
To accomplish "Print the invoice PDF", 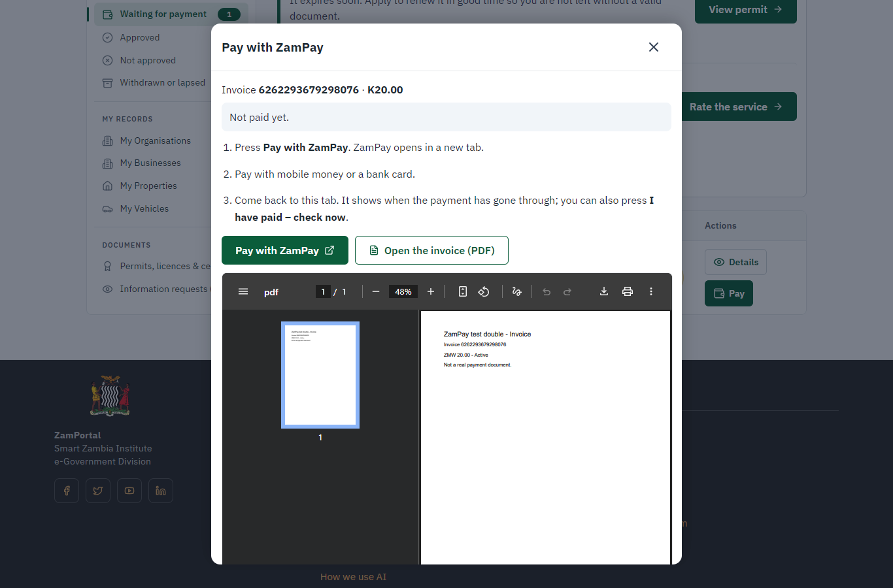I will pos(628,291).
